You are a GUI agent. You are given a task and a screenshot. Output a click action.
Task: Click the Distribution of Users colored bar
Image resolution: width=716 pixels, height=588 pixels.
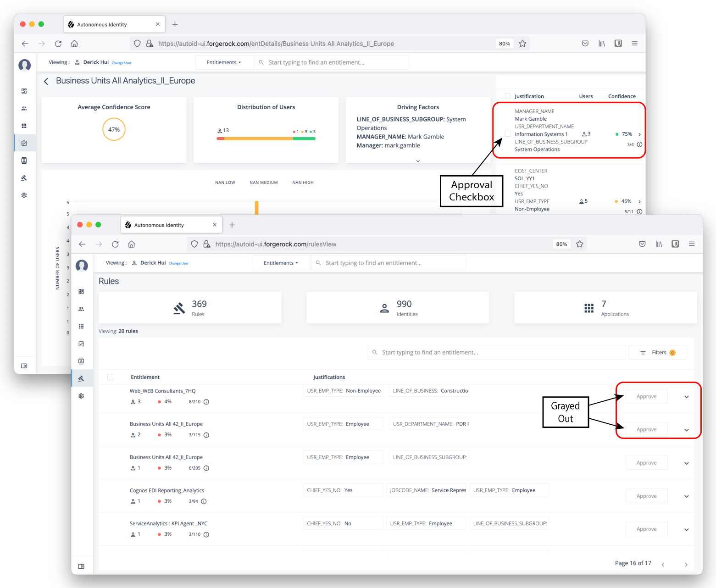pos(266,139)
